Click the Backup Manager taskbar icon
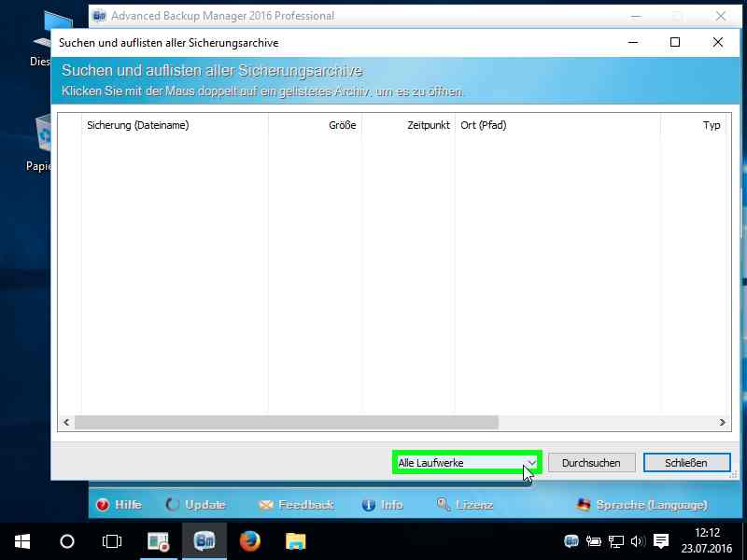This screenshot has height=560, width=747. [x=204, y=541]
